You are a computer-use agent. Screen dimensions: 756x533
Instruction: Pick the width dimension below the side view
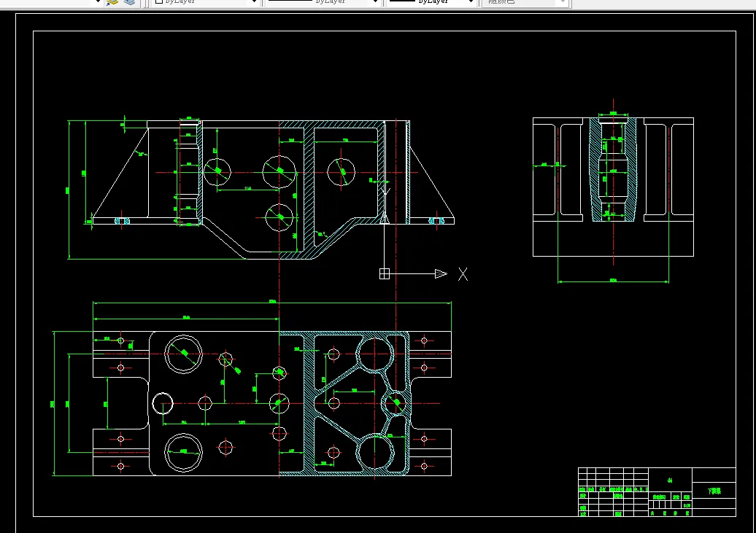[x=613, y=281]
